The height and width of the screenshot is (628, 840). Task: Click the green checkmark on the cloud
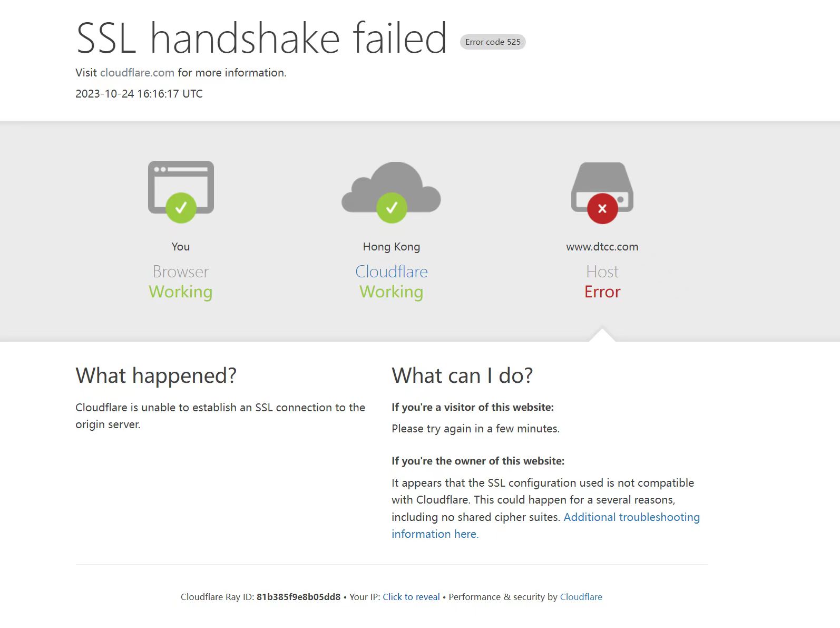(x=392, y=208)
